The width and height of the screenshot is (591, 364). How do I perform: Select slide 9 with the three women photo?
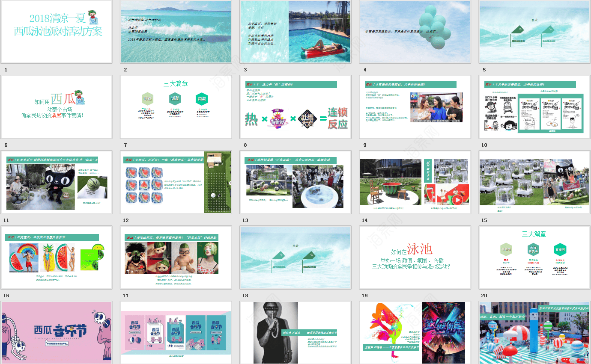click(x=415, y=107)
